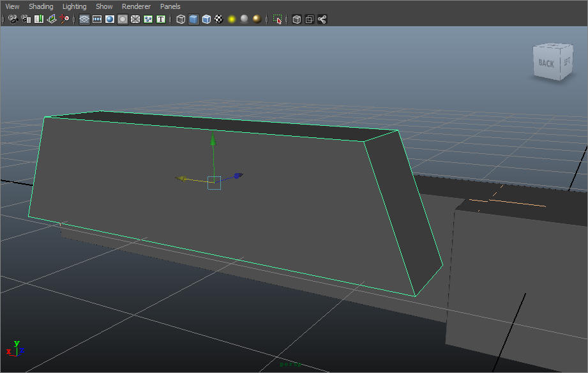Viewport: 588px width, 373px height.
Task: Click X-Ray Active Components icon
Action: coord(310,19)
